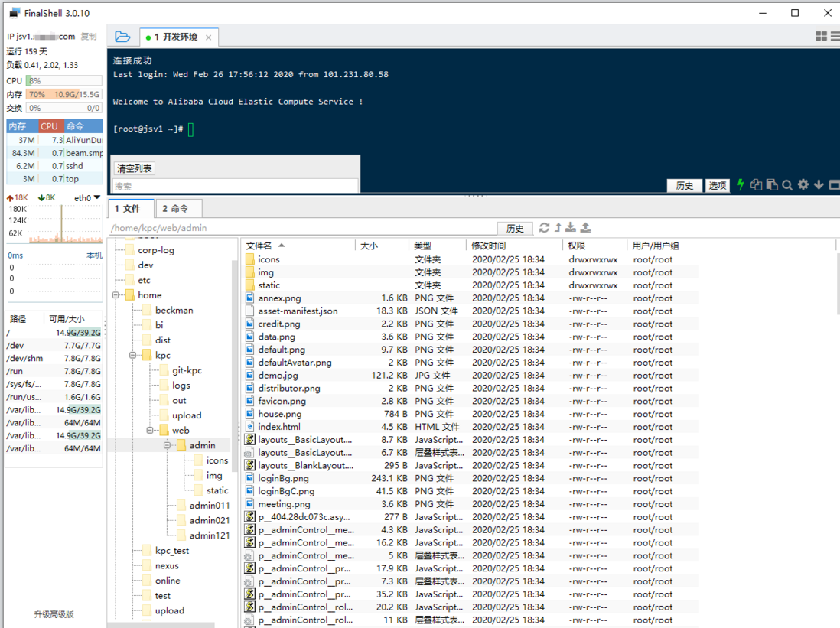Select the CPU process sort tab
Image resolution: width=840 pixels, height=628 pixels.
coord(50,126)
